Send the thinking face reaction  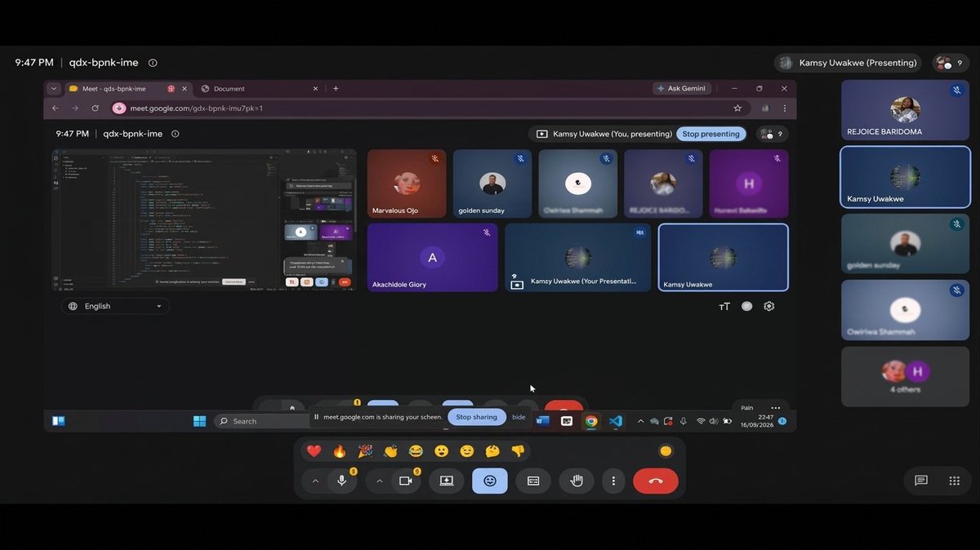(492, 451)
